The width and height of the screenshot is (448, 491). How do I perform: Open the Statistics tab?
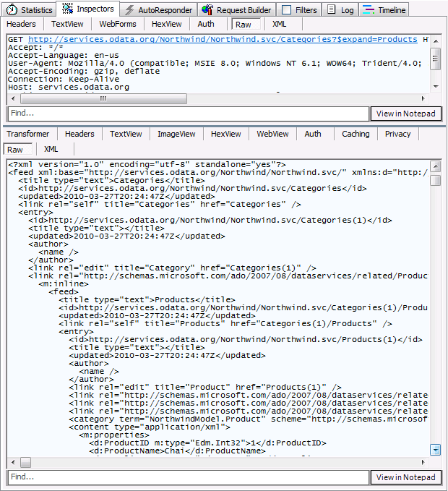click(x=30, y=10)
